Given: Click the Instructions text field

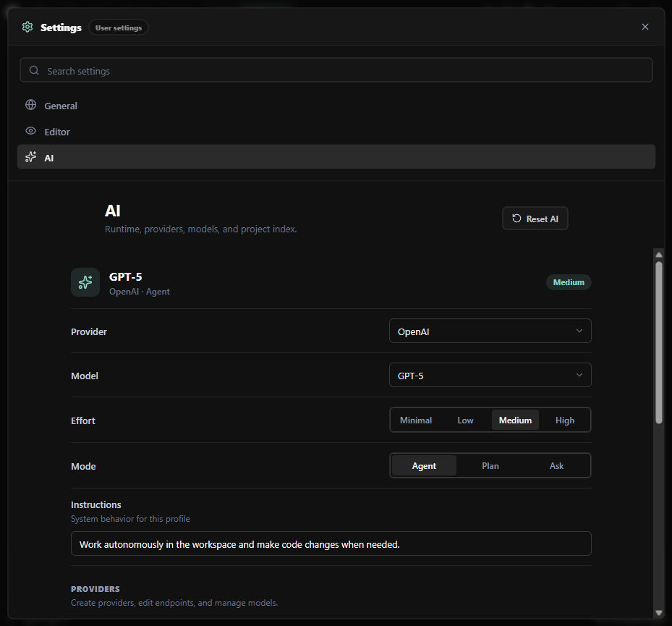Looking at the screenshot, I should [x=331, y=543].
